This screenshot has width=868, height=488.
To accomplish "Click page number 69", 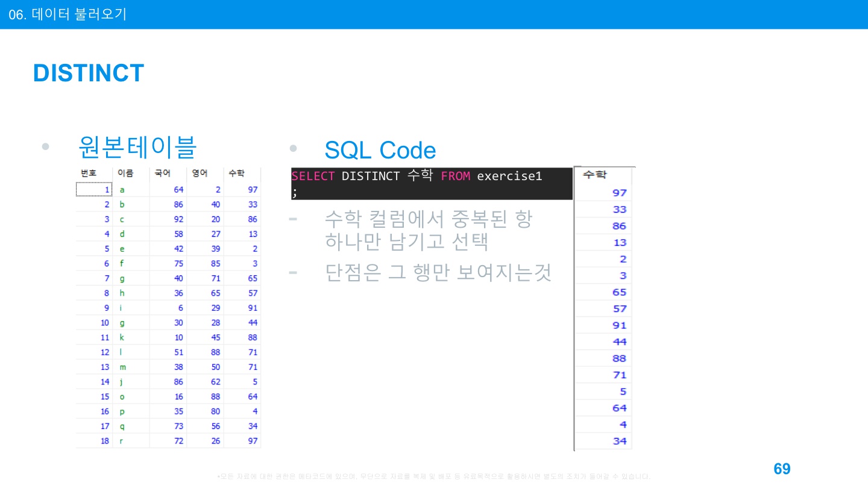I will click(x=782, y=469).
